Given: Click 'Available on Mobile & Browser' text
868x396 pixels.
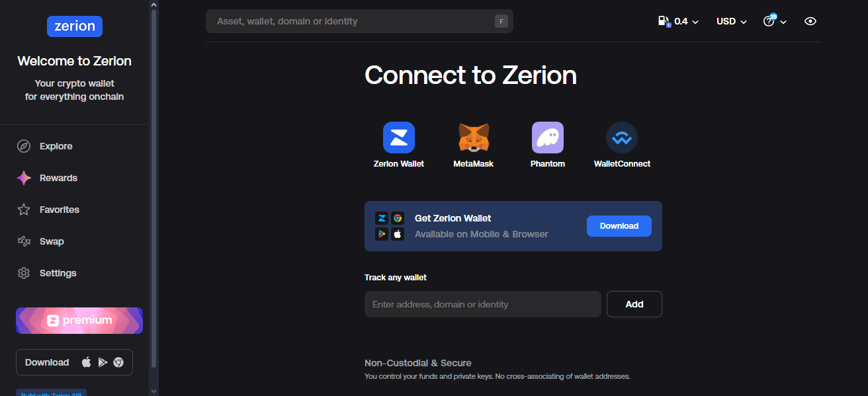Looking at the screenshot, I should 482,234.
